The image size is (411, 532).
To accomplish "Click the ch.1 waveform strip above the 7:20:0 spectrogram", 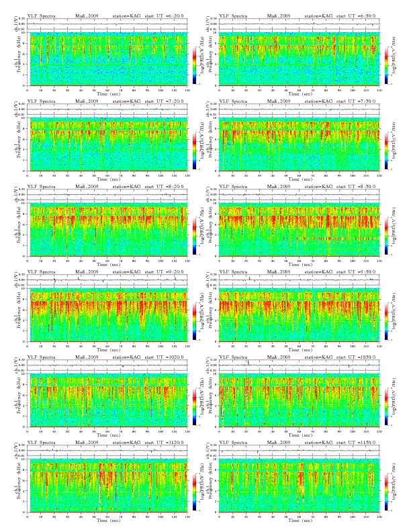I will click(x=107, y=109).
